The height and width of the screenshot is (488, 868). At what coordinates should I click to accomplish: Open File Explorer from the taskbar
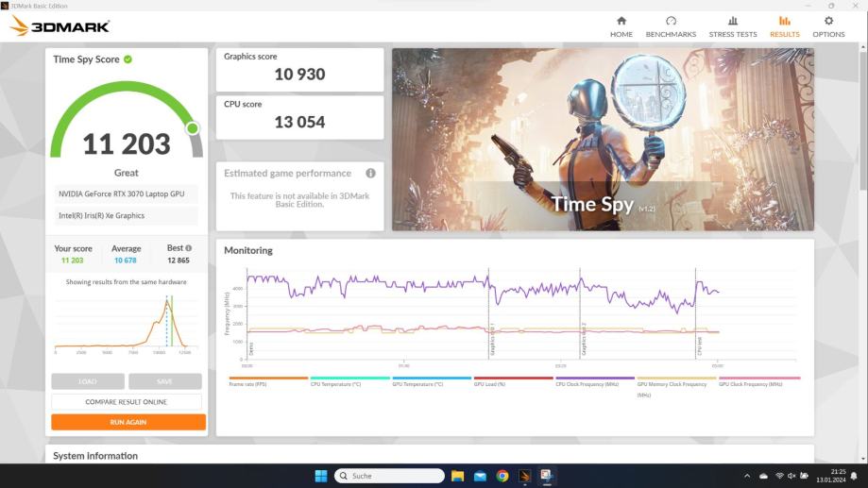coord(457,476)
